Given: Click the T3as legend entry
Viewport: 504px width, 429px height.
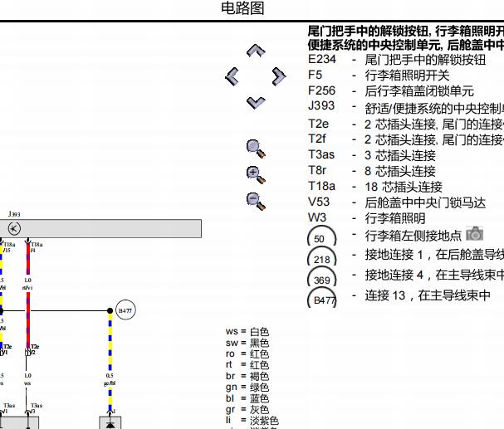Looking at the screenshot, I should point(372,155).
